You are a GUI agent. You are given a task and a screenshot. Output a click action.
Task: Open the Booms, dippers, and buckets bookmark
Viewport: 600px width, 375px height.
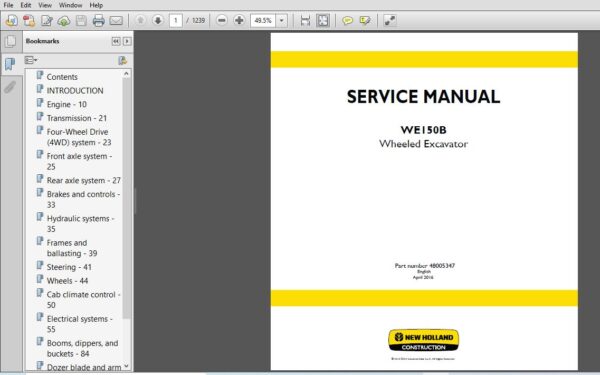pos(82,348)
